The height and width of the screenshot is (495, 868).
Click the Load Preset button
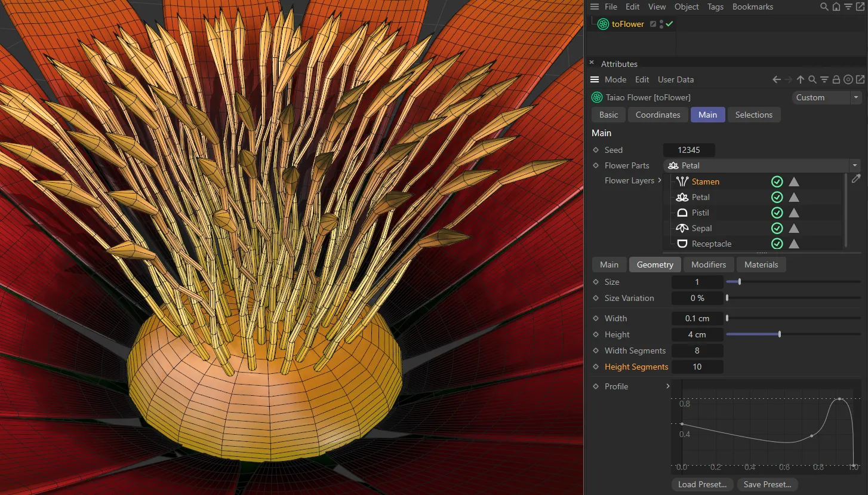coord(702,484)
